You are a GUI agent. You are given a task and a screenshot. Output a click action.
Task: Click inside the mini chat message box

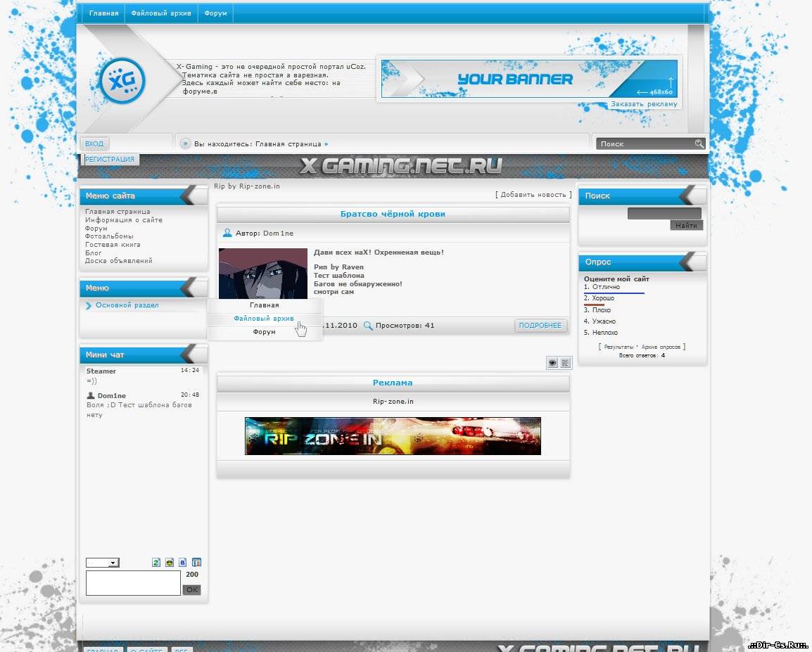tap(133, 582)
